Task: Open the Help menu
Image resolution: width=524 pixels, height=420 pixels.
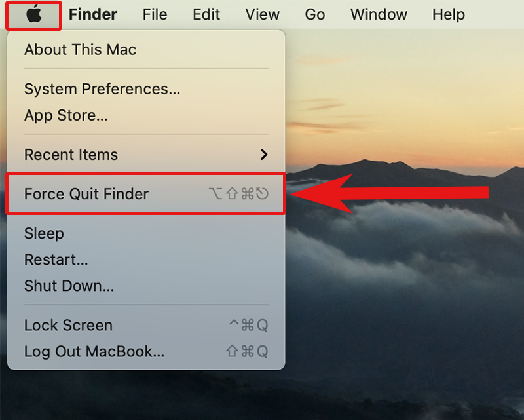Action: [x=449, y=14]
